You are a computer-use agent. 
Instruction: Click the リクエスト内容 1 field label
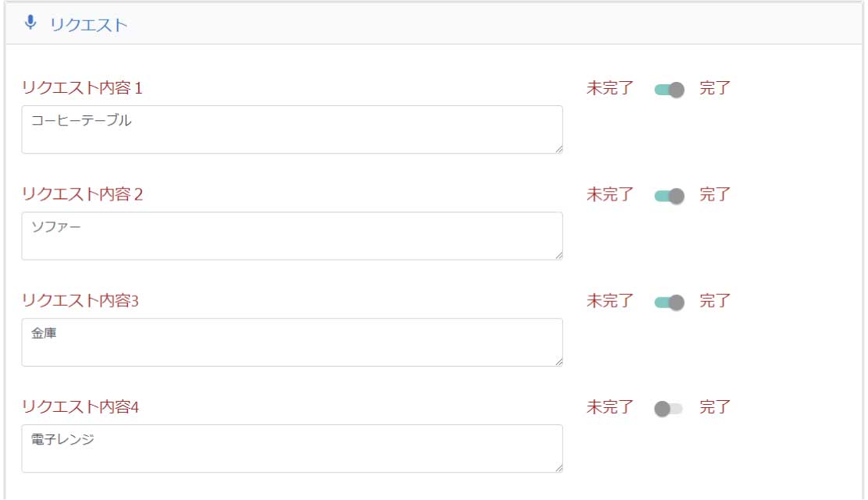coord(82,88)
